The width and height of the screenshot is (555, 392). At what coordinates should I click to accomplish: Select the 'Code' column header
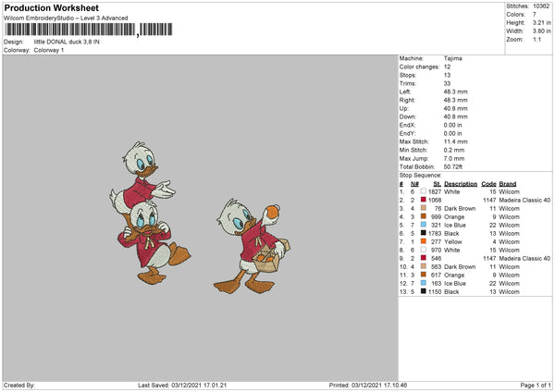coord(488,184)
